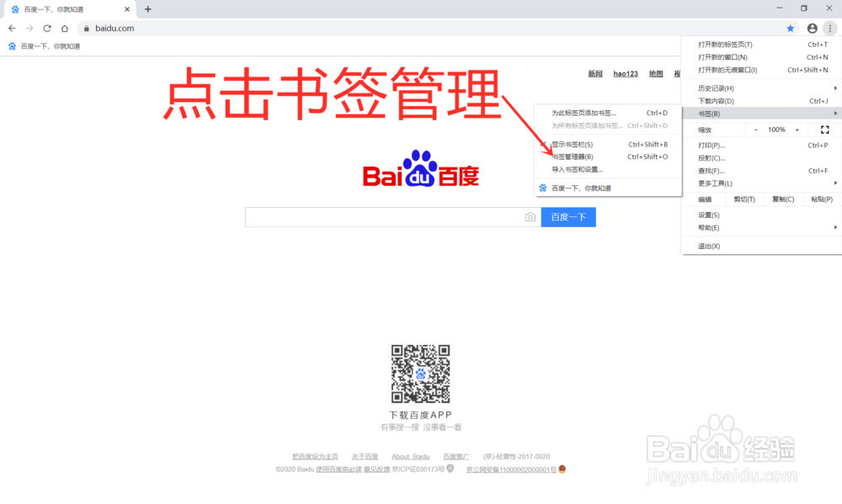
Task: Click the browser forward arrow
Action: 29,29
